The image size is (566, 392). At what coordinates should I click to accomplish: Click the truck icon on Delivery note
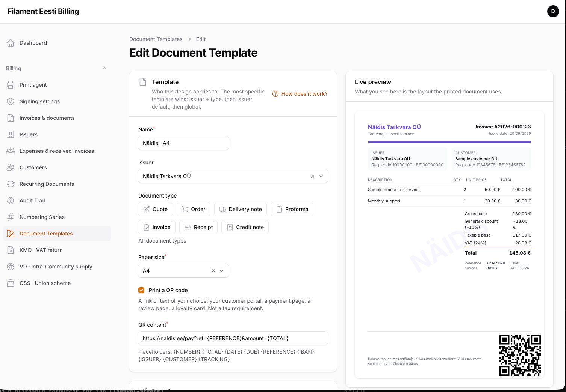tap(223, 209)
